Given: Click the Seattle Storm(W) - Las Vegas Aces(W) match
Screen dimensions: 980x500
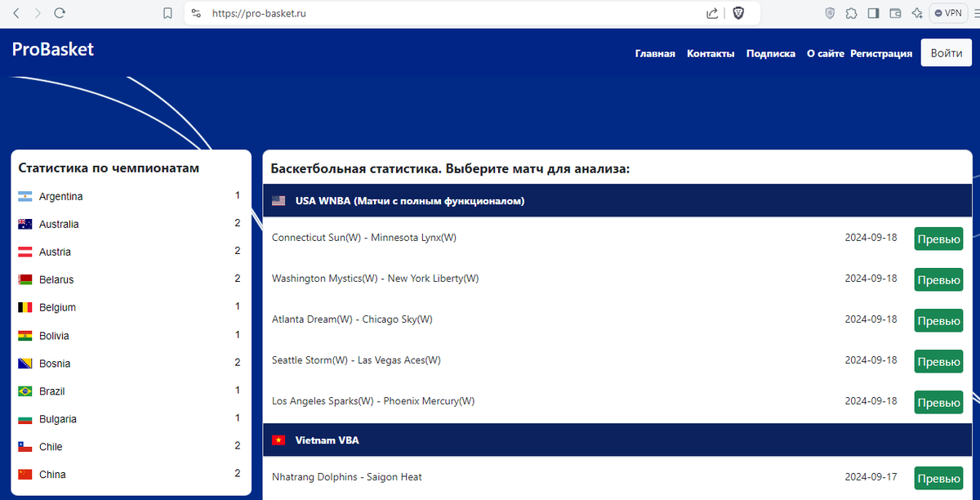Looking at the screenshot, I should [356, 360].
